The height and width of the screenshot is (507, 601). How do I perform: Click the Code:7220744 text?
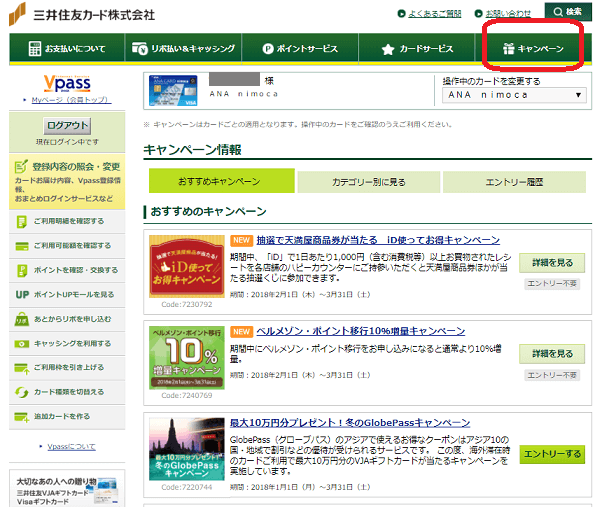click(187, 487)
